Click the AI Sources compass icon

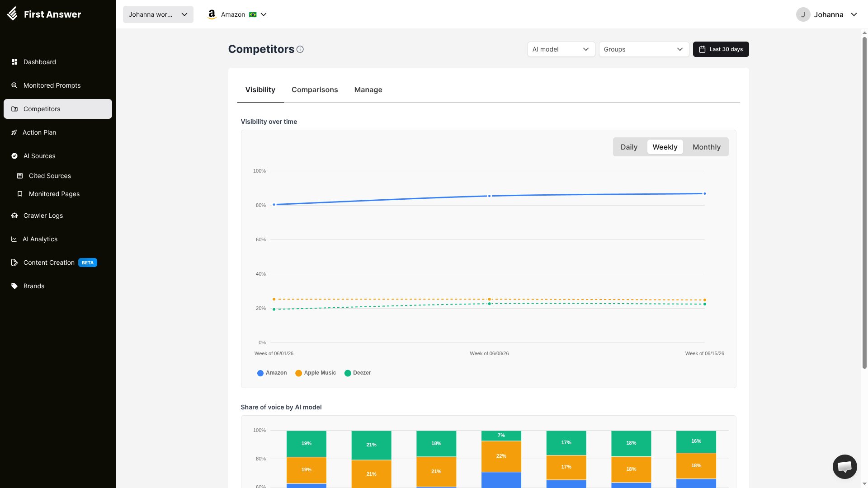[14, 156]
